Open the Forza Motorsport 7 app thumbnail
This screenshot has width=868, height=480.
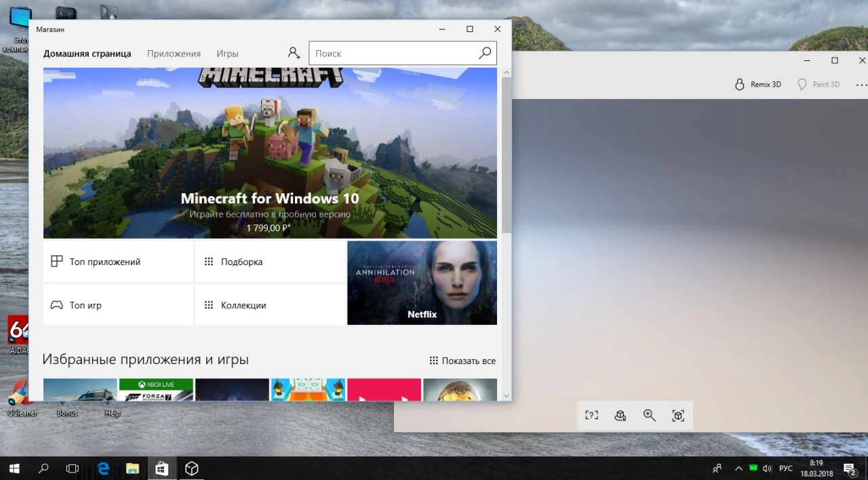coord(156,390)
